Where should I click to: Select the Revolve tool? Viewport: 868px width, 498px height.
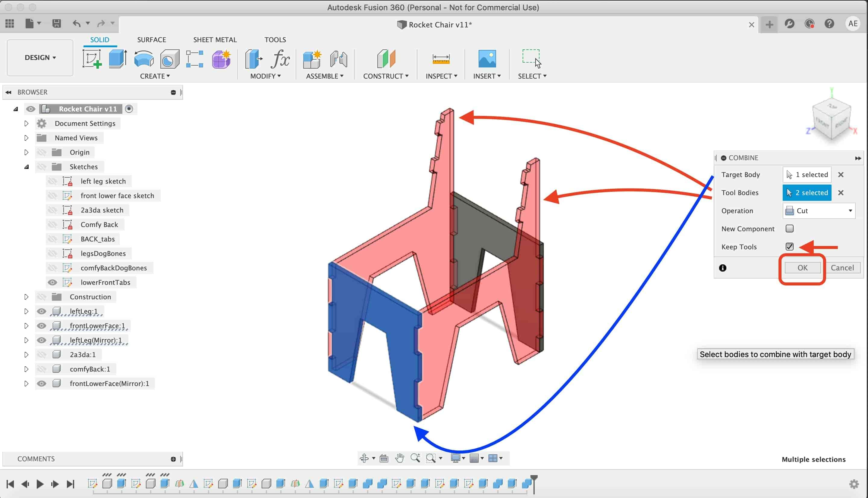pos(144,59)
